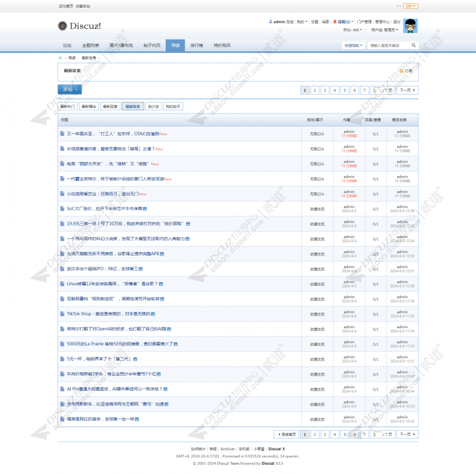The height and width of the screenshot is (474, 476).
Task: Select the 我的帖子 filter tab
Action: (173, 107)
